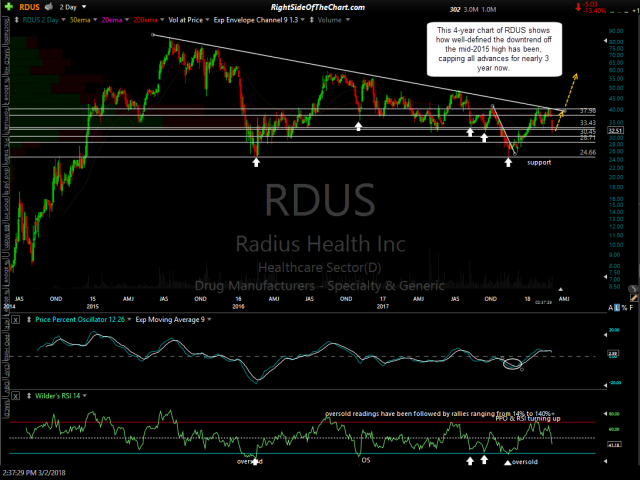Image resolution: width=640 pixels, height=480 pixels.
Task: Select the F fixed scale toggle
Action: [631, 308]
